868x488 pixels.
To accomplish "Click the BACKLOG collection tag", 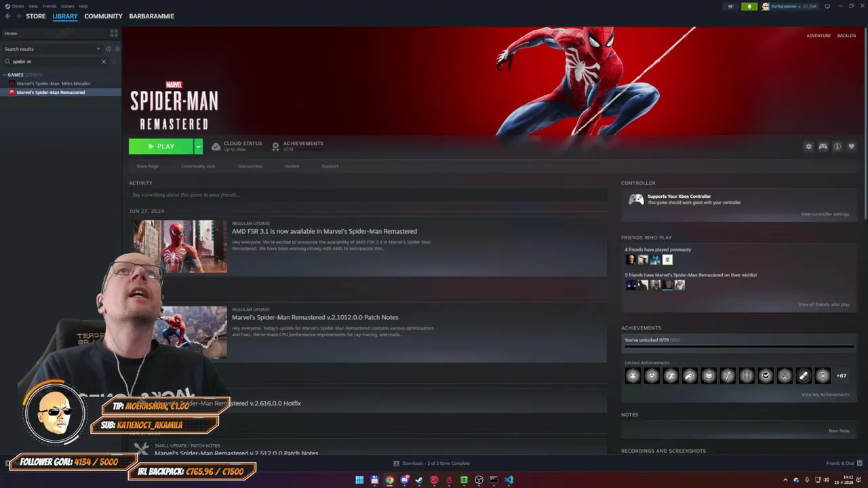I will [x=846, y=35].
